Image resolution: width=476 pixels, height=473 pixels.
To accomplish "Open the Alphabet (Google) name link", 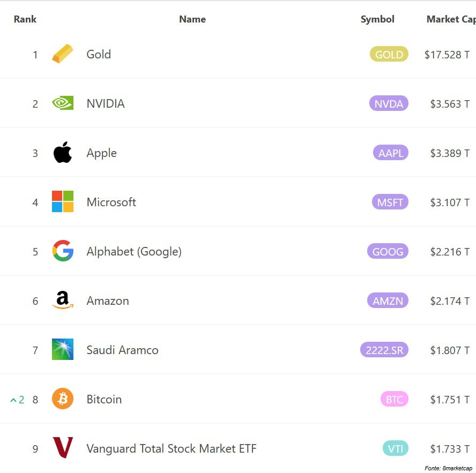I will point(134,252).
